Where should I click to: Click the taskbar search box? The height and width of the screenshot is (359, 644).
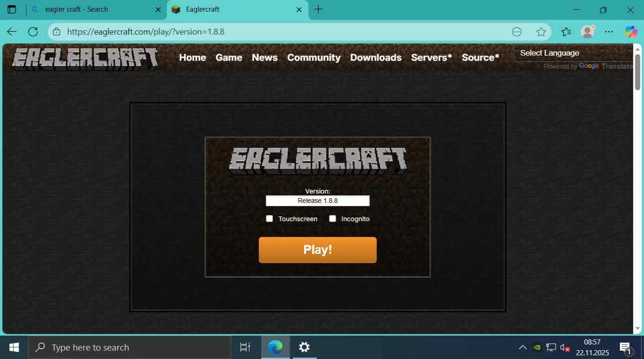[130, 347]
